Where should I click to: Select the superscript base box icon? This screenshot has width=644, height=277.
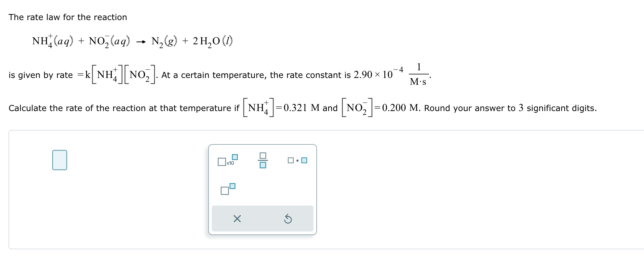point(225,191)
